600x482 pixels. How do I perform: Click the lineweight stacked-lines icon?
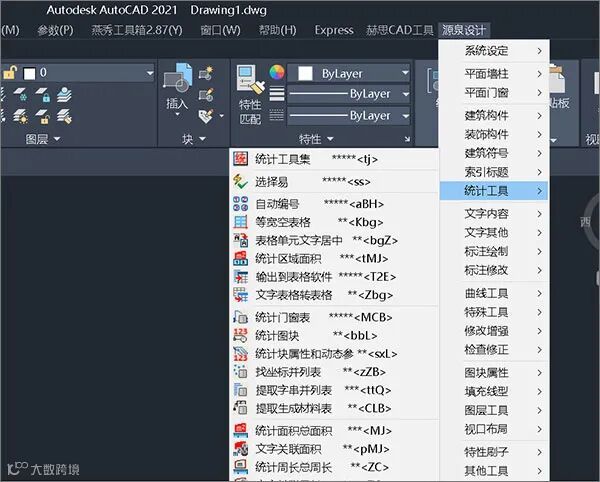277,93
